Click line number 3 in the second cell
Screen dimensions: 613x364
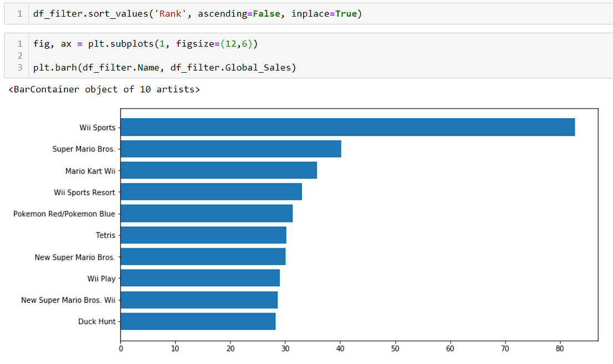(20, 68)
